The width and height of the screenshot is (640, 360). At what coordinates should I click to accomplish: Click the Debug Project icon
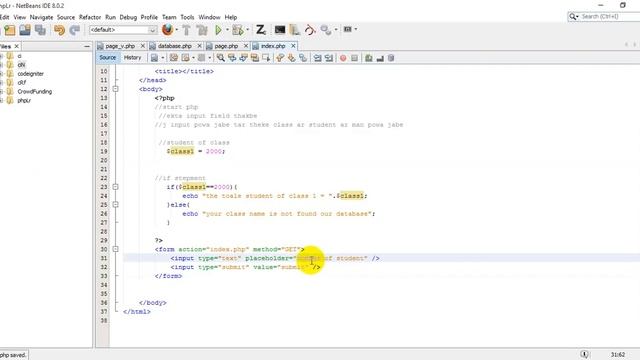pyautogui.click(x=238, y=30)
